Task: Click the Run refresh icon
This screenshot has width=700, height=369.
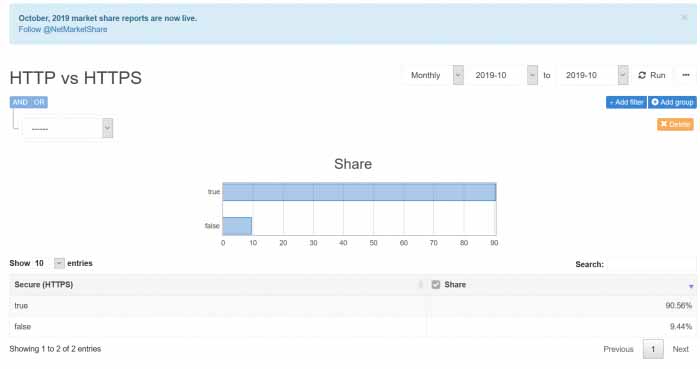Action: tap(642, 75)
